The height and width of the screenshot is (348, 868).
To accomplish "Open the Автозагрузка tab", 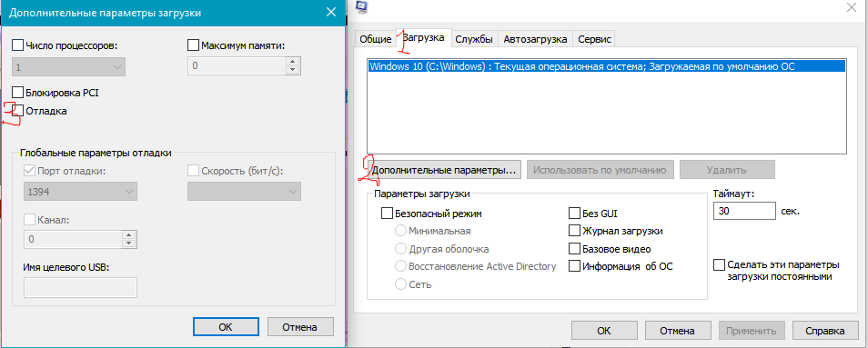I will (x=535, y=39).
